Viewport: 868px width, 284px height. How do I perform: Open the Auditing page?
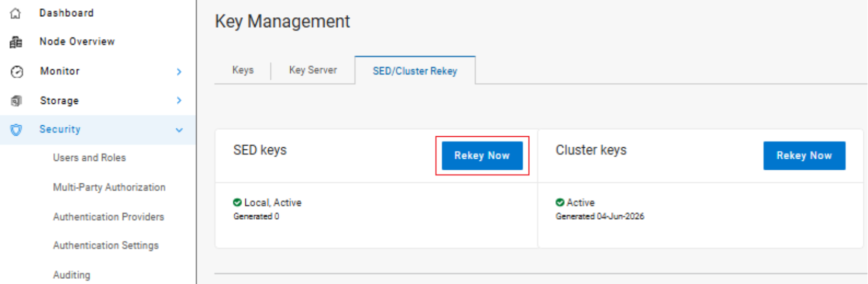[72, 275]
